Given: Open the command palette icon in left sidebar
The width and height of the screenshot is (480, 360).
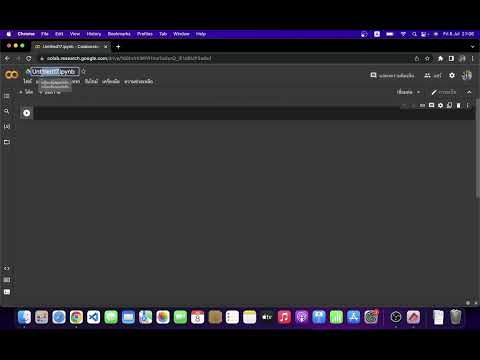Looking at the screenshot, I should (x=7, y=280).
